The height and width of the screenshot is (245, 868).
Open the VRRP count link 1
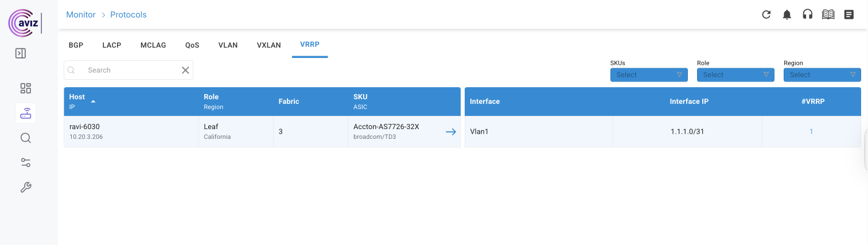click(x=811, y=132)
